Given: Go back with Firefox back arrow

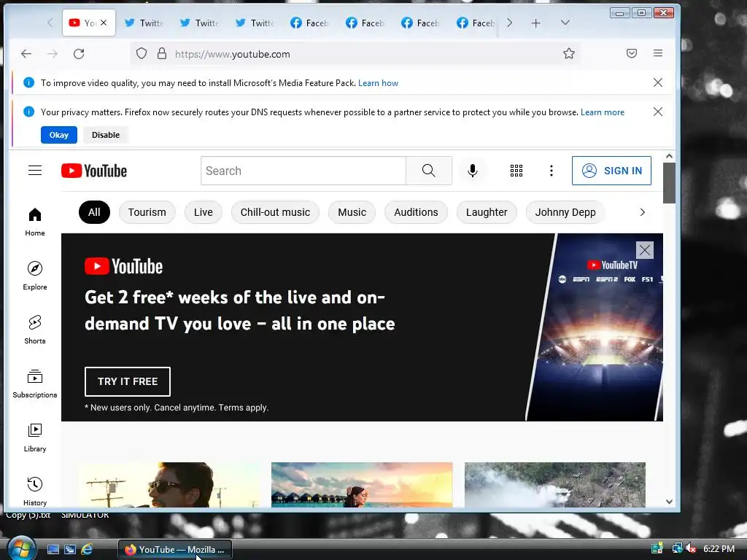Looking at the screenshot, I should 26,54.
